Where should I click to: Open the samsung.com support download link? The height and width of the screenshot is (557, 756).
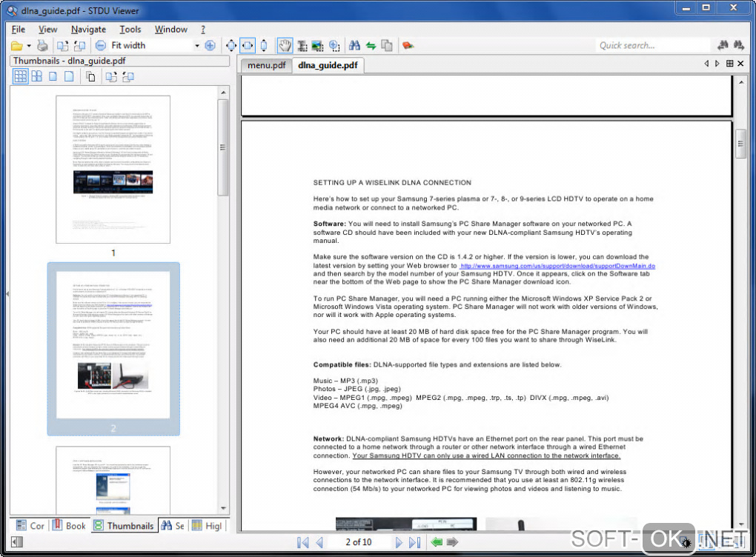pyautogui.click(x=558, y=265)
